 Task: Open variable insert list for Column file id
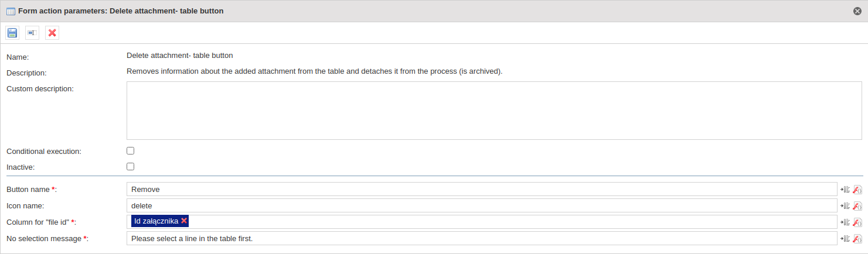coord(845,222)
